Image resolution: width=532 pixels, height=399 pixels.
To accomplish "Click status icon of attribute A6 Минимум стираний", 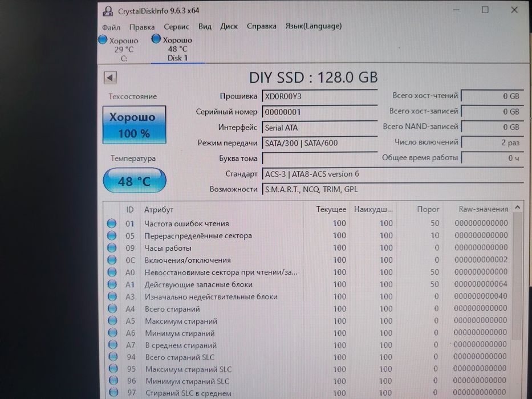I will point(113,333).
